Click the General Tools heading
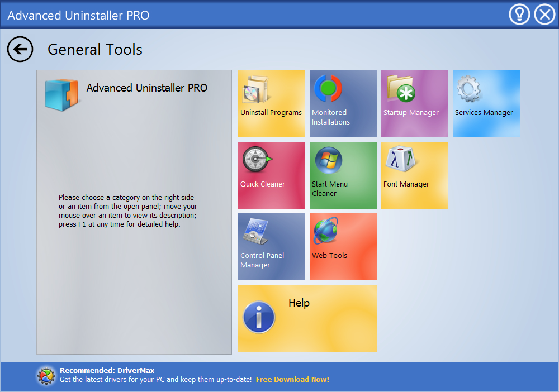 pyautogui.click(x=95, y=49)
